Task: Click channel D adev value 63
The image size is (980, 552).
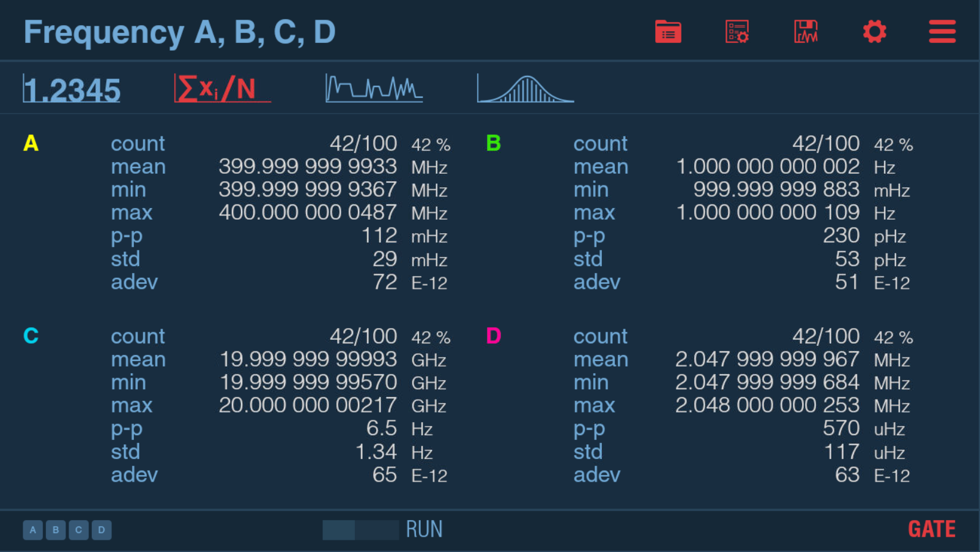Action: click(x=847, y=475)
